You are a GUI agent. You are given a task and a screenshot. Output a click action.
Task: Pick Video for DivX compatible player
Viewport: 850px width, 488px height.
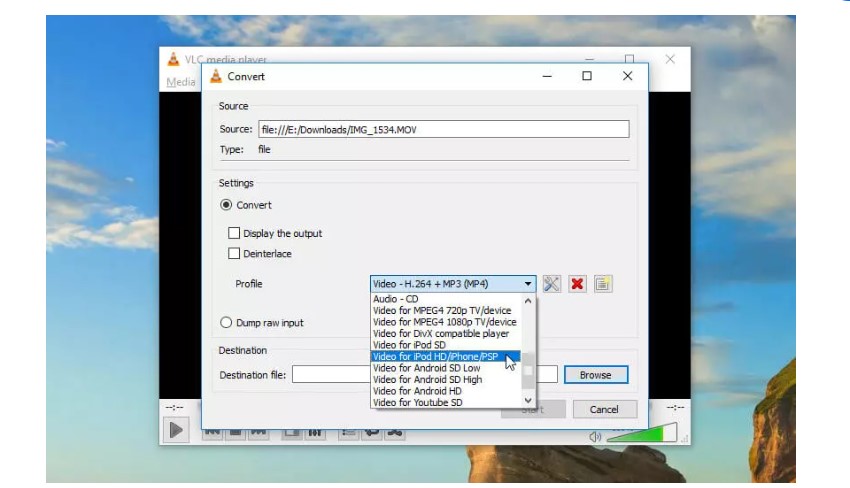[x=446, y=333]
